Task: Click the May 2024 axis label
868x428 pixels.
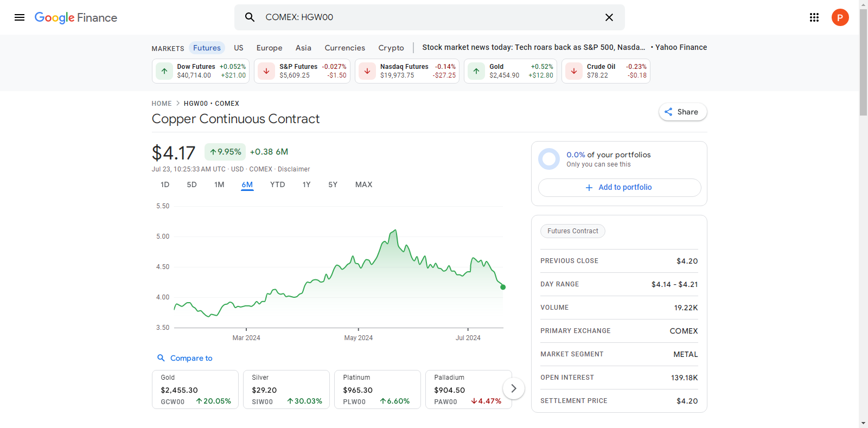Action: [x=359, y=338]
